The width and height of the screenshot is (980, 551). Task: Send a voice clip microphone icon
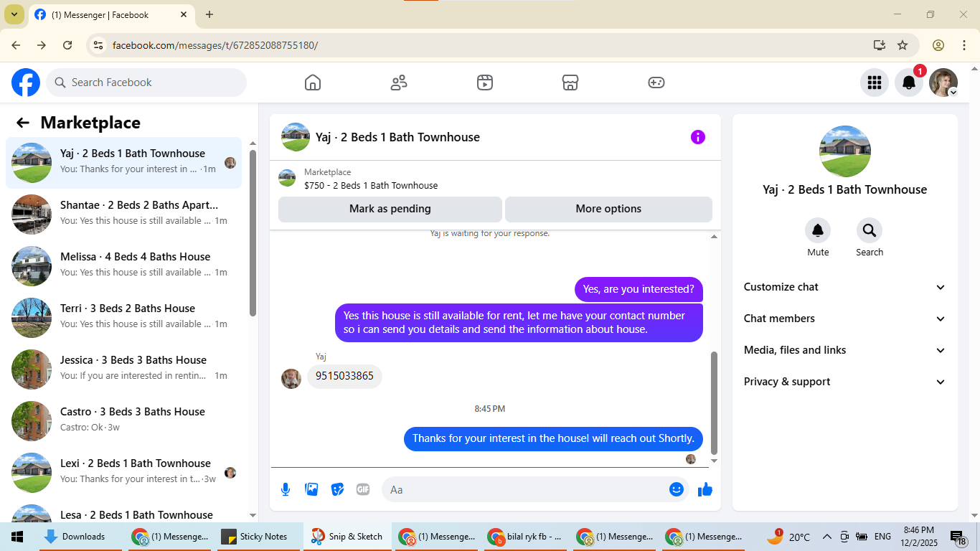286,489
